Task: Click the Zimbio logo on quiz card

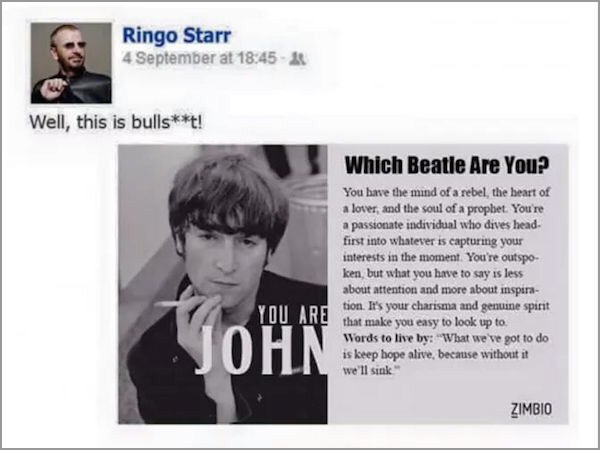Action: [531, 409]
